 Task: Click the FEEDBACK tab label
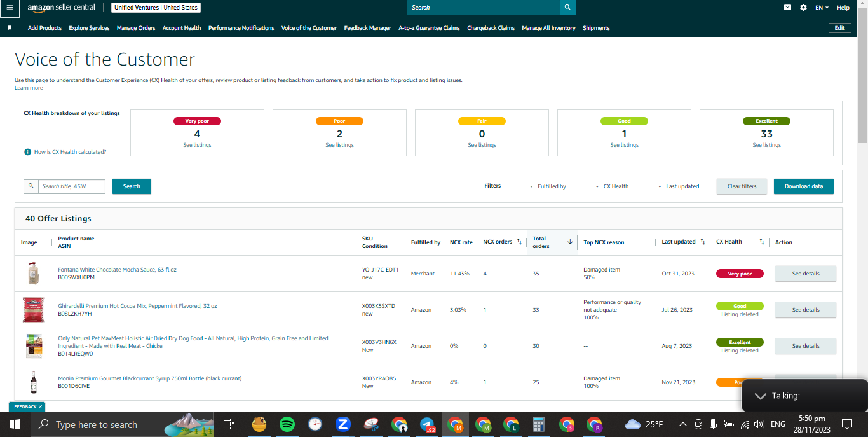(25, 406)
